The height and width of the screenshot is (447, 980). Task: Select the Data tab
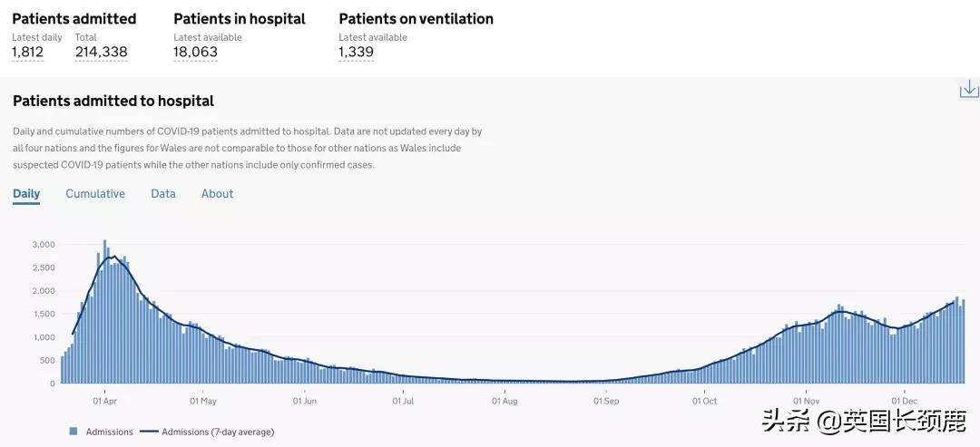pos(163,194)
